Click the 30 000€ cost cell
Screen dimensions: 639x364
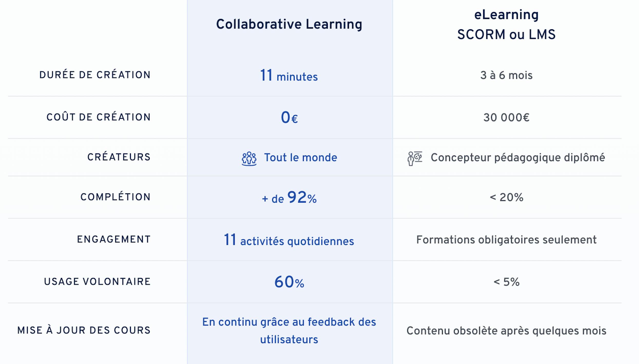click(x=507, y=118)
